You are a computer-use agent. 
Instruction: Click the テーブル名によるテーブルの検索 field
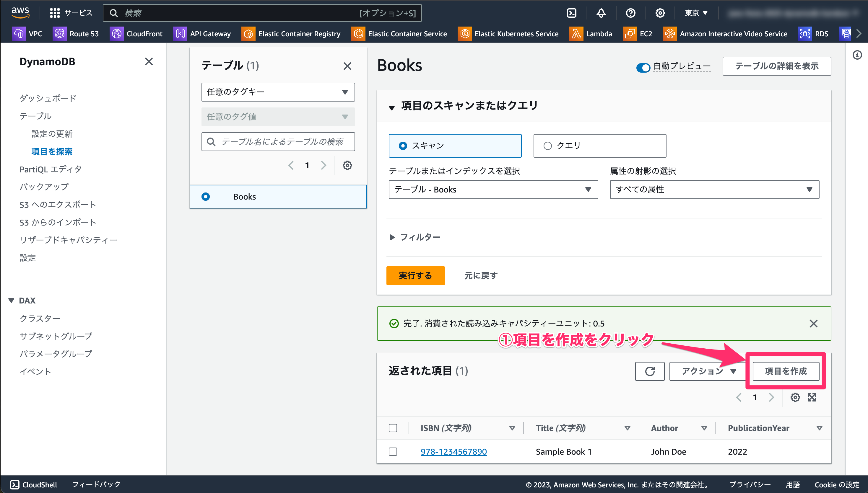(x=278, y=141)
